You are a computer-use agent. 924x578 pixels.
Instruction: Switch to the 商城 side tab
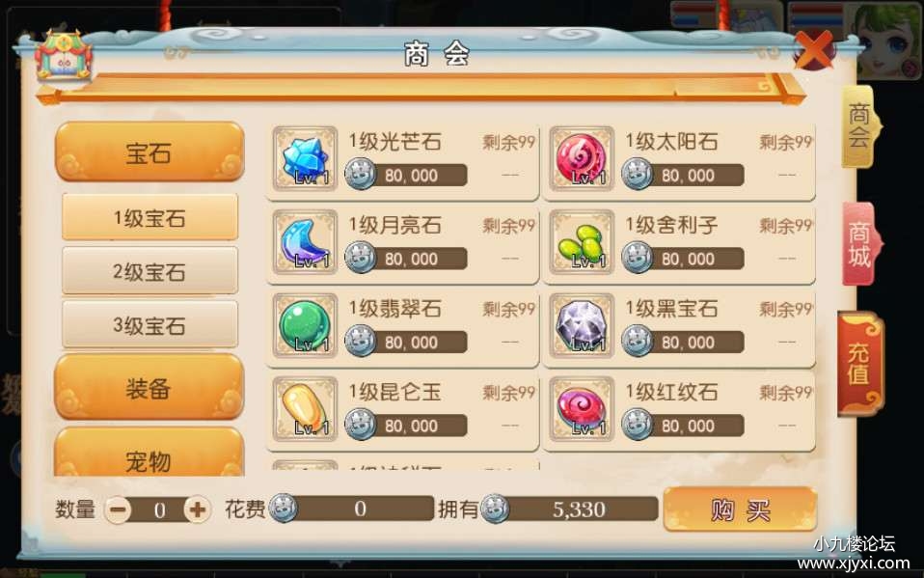tap(859, 243)
